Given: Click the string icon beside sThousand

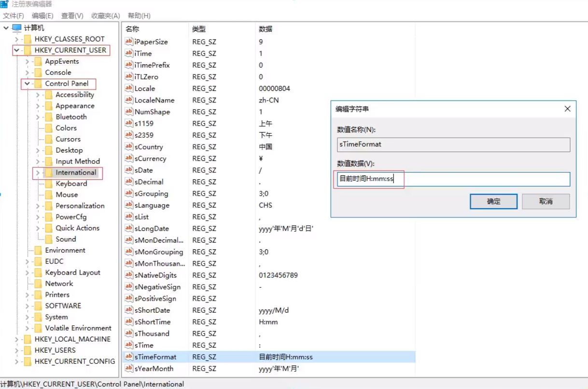Looking at the screenshot, I should pos(129,333).
